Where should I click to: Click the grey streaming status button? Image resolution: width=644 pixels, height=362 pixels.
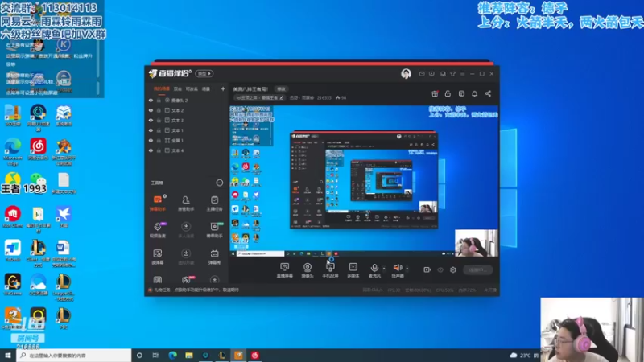(477, 269)
